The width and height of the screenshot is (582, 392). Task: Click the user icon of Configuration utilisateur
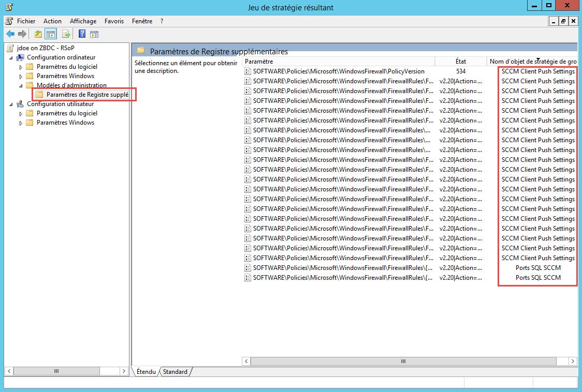point(20,104)
